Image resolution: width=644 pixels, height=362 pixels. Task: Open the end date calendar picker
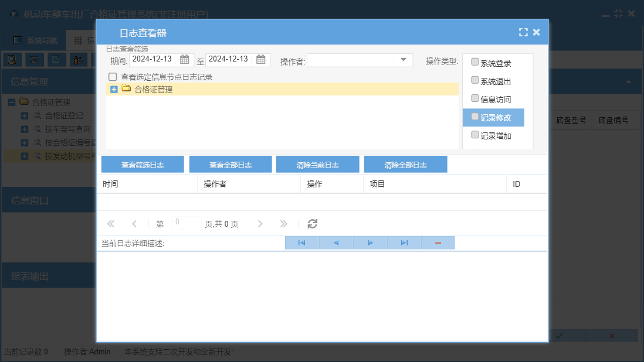tap(261, 59)
